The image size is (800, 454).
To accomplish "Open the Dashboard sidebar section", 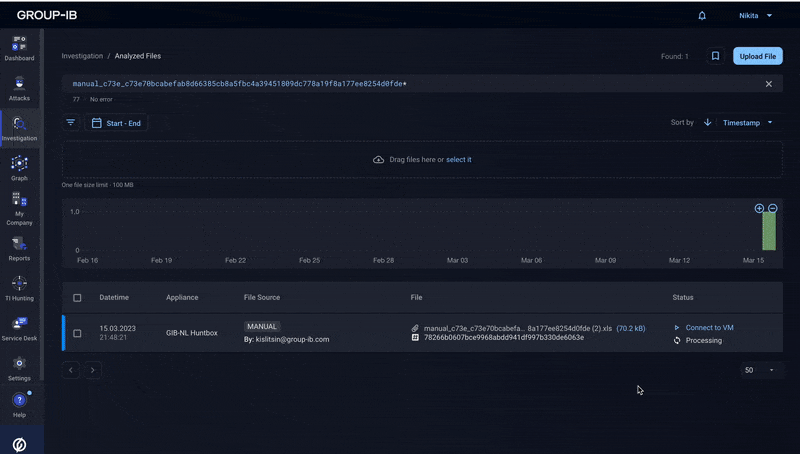I will coord(19,49).
